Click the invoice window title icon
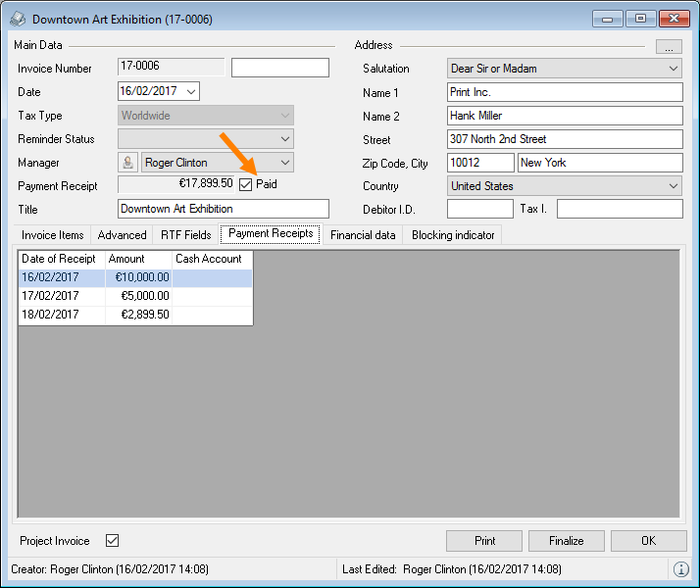Screen dimensions: 700x588 pyautogui.click(x=18, y=19)
